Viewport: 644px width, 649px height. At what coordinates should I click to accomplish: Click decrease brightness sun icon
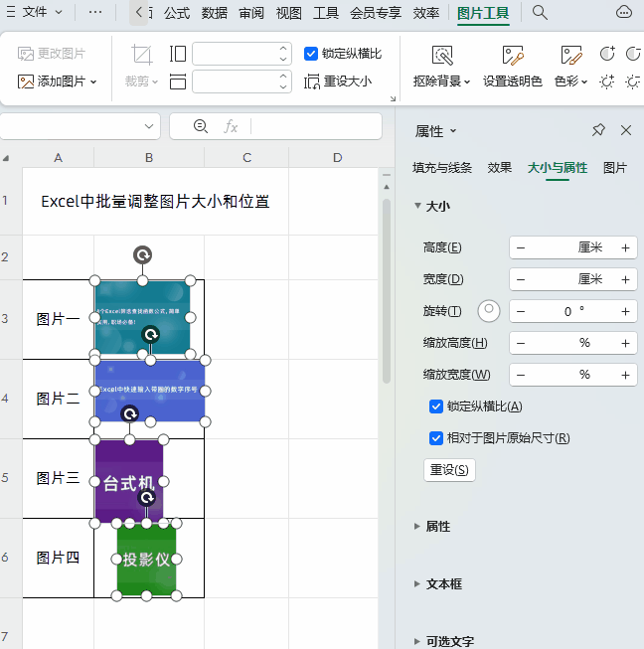pos(633,81)
